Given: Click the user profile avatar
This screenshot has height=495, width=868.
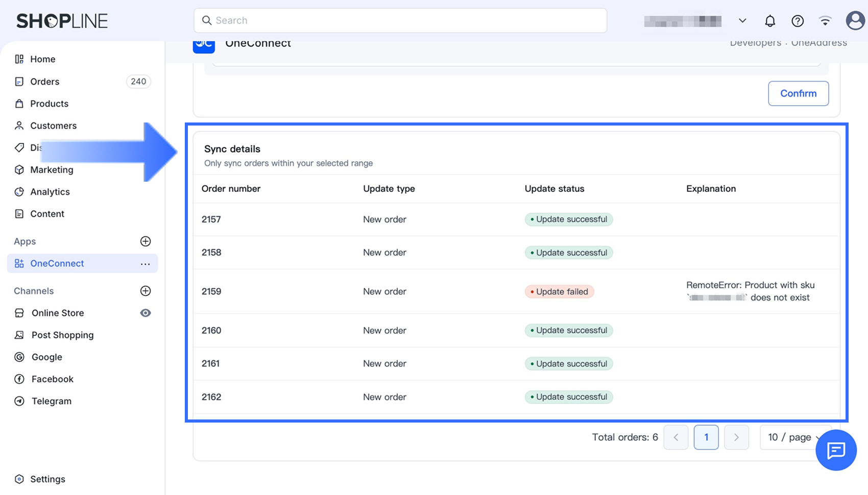Looking at the screenshot, I should click(x=855, y=21).
